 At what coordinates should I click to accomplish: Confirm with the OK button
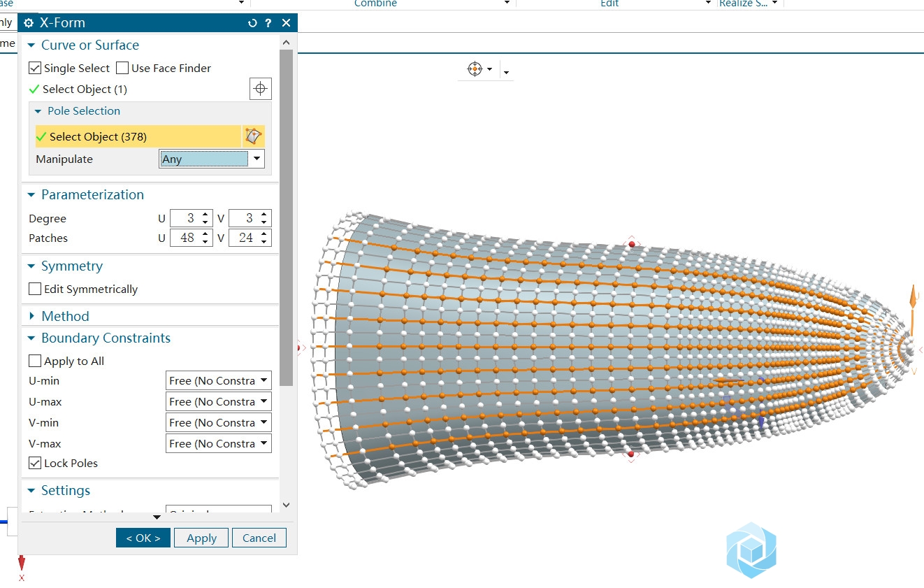(x=143, y=538)
